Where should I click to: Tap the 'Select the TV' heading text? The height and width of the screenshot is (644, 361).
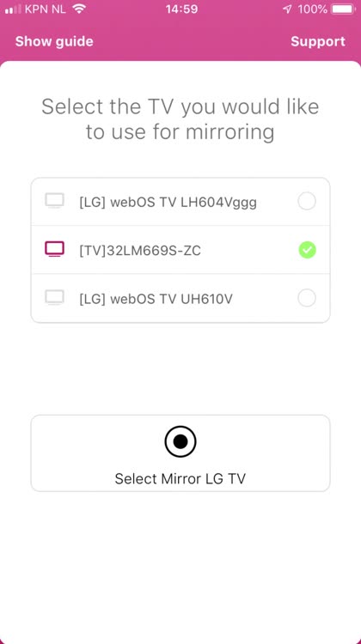[x=180, y=119]
